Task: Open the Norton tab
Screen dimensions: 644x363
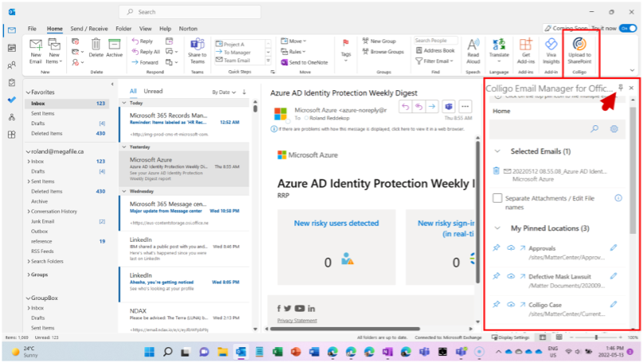Action: (188, 29)
